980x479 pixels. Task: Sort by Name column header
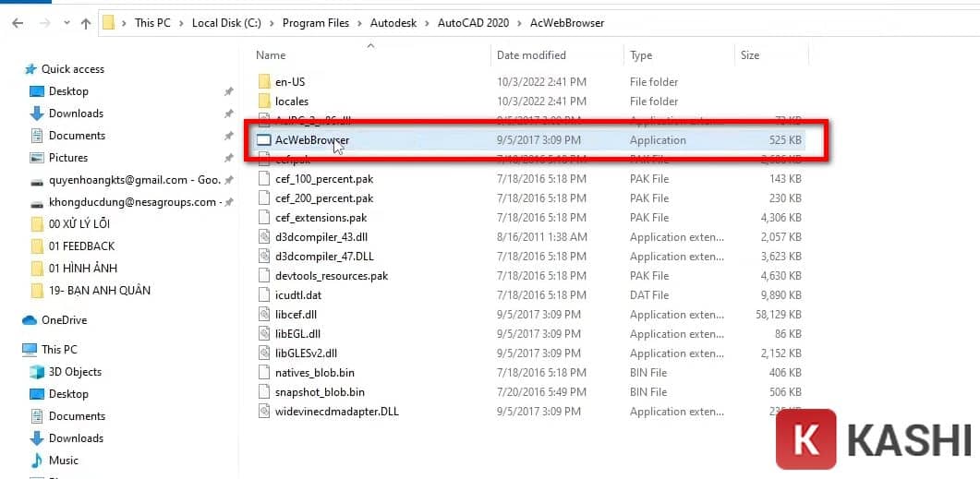(271, 55)
